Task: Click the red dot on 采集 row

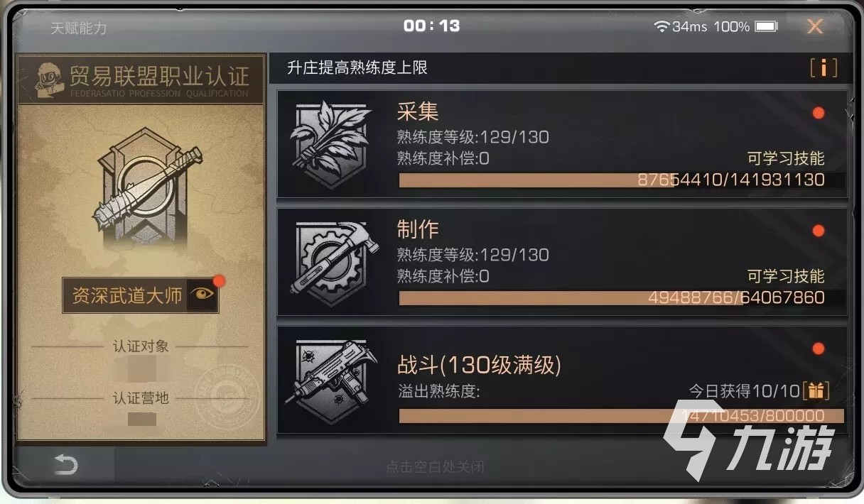Action: pyautogui.click(x=819, y=113)
